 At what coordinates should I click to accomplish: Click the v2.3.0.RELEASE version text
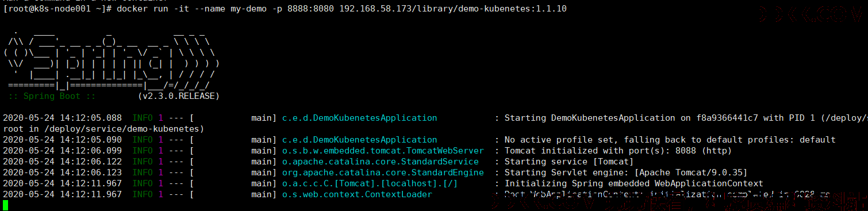coord(179,95)
